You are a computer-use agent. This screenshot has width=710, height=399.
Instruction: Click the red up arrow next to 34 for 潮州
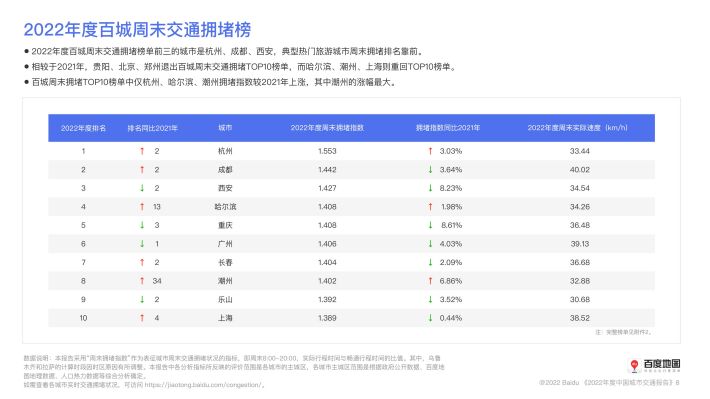(x=142, y=281)
